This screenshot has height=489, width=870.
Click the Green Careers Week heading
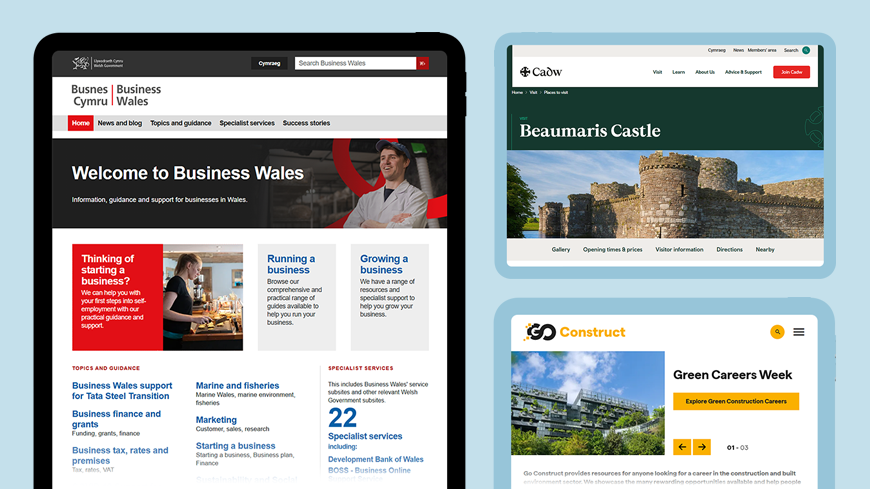[x=732, y=375]
